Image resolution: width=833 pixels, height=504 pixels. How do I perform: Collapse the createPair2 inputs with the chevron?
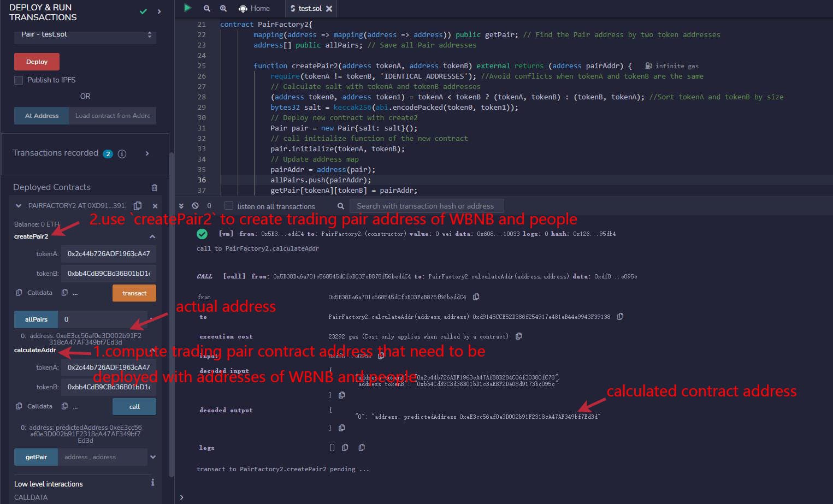pos(153,236)
